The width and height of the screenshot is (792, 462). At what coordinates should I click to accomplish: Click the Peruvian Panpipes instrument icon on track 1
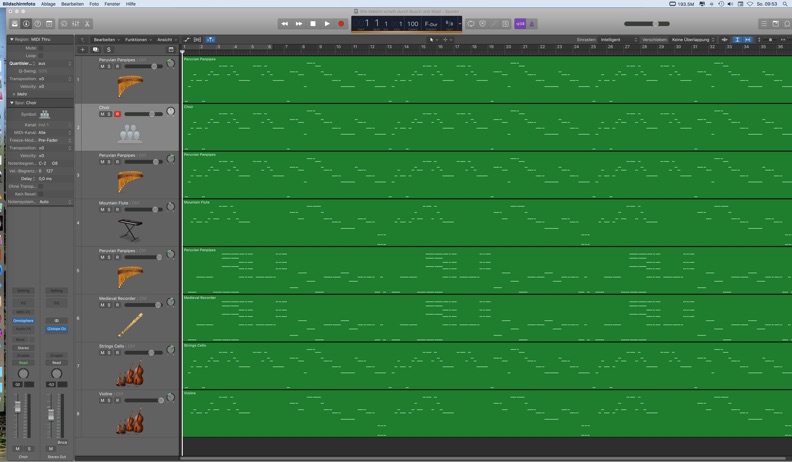click(130, 86)
